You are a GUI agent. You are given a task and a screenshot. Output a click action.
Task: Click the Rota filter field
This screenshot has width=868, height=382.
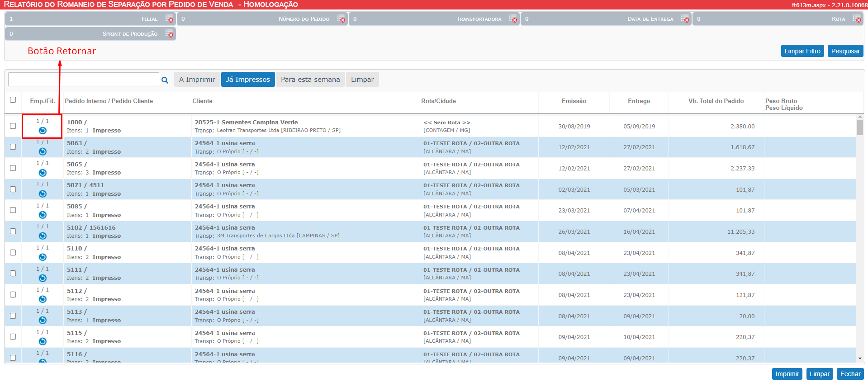pyautogui.click(x=778, y=19)
